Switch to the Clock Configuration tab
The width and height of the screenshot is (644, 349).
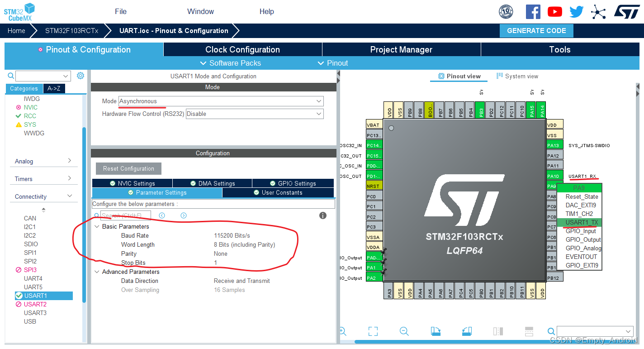pos(242,50)
